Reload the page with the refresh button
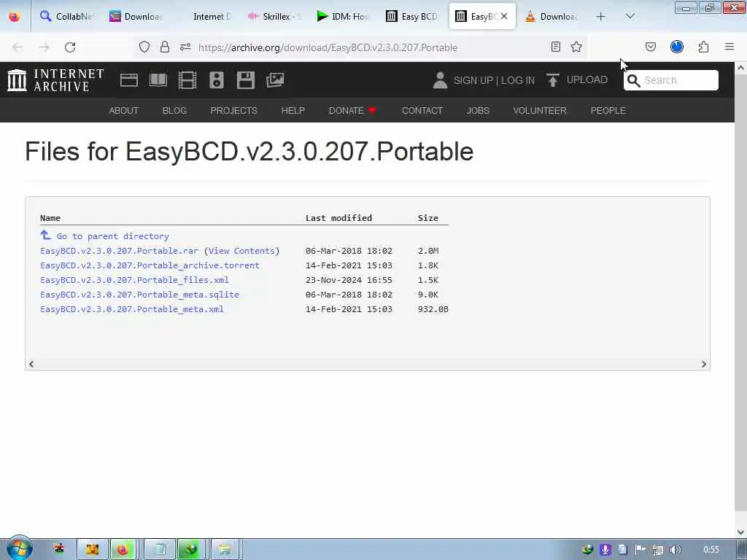 (70, 47)
